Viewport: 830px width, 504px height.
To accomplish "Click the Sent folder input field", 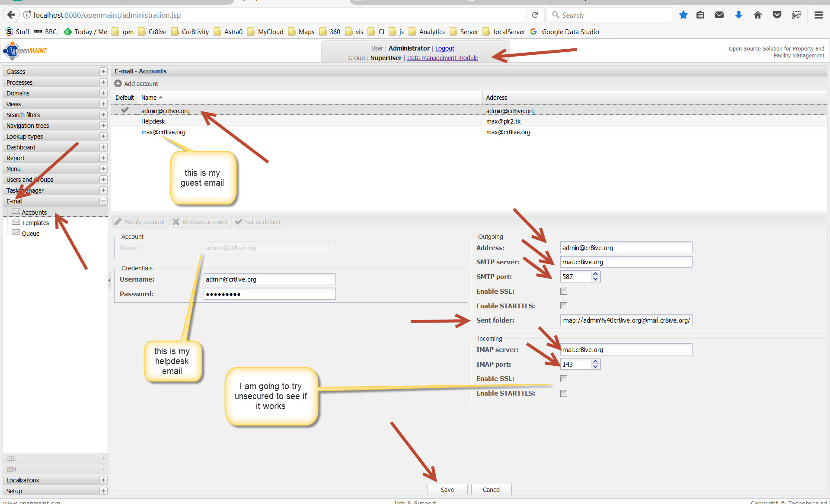I will (x=626, y=320).
